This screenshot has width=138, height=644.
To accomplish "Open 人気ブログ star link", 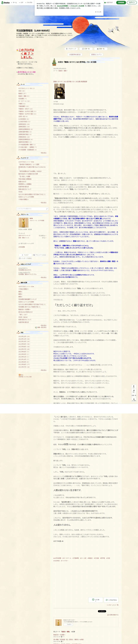I will click(108, 2).
